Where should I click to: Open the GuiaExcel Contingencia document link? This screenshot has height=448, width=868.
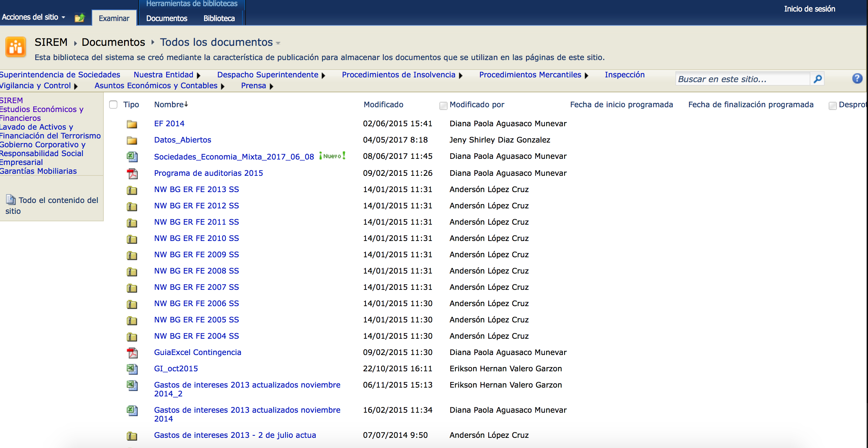(197, 352)
